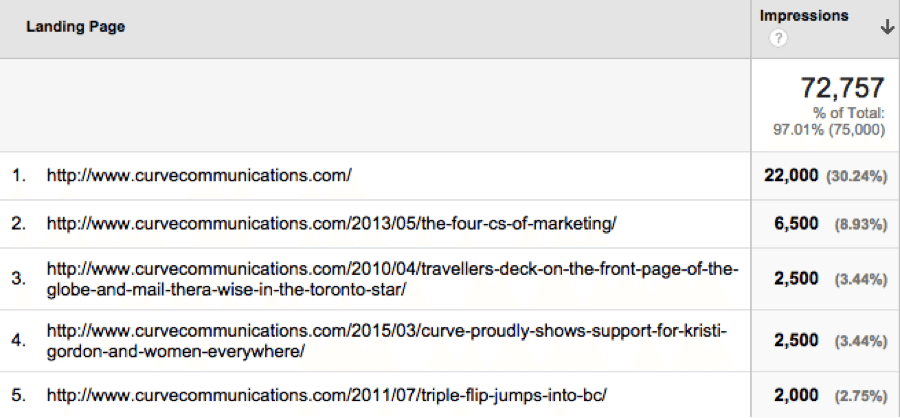Open the four-cs-of-marketing landing page link

coord(331,224)
